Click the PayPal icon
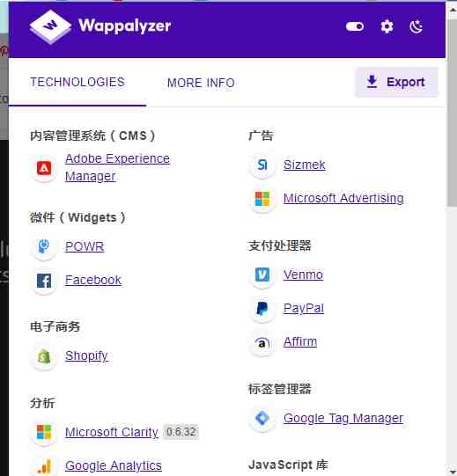Viewport: 457px width, 476px height. 262,309
